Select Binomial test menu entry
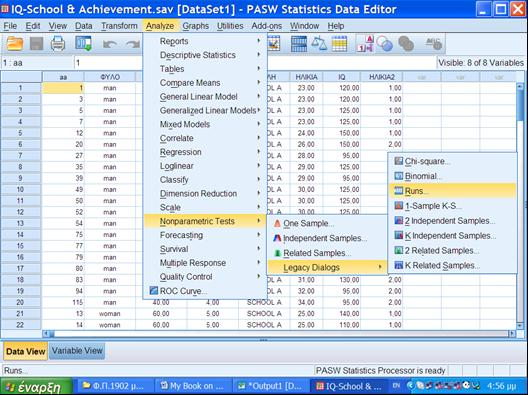This screenshot has width=528, height=395. pos(452,176)
